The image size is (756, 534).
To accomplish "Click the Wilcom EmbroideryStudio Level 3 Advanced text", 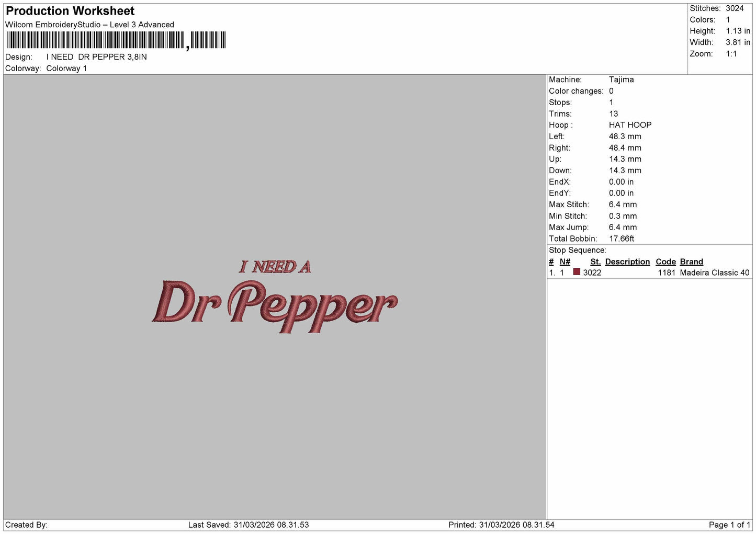I will pos(89,25).
